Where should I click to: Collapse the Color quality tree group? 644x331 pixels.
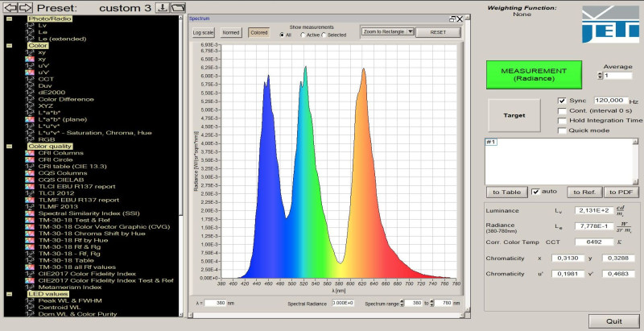click(x=9, y=147)
